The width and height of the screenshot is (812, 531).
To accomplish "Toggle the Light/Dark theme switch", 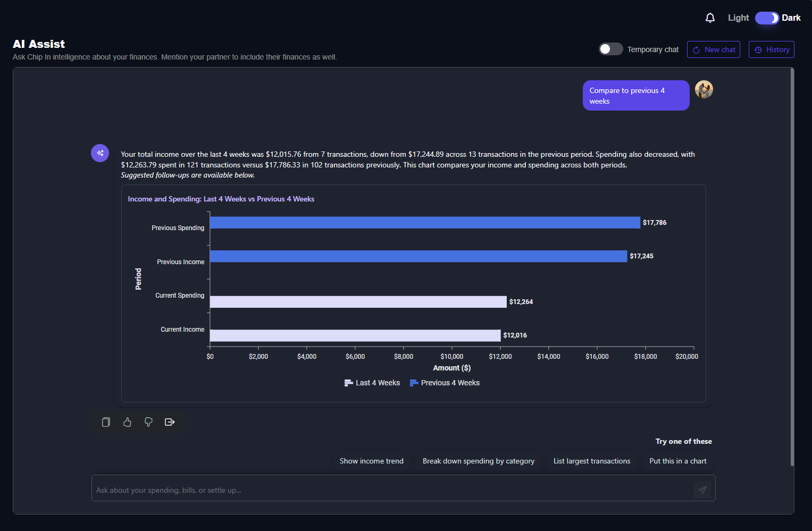I will point(767,18).
